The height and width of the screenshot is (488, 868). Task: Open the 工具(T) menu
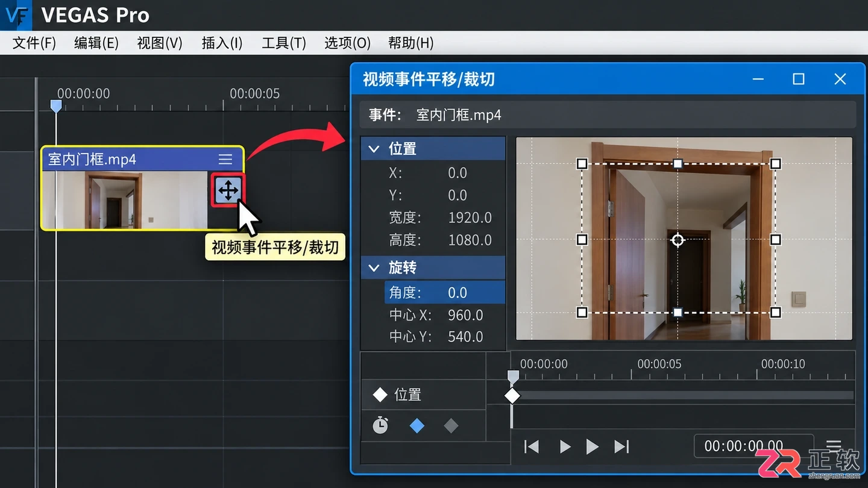[284, 43]
